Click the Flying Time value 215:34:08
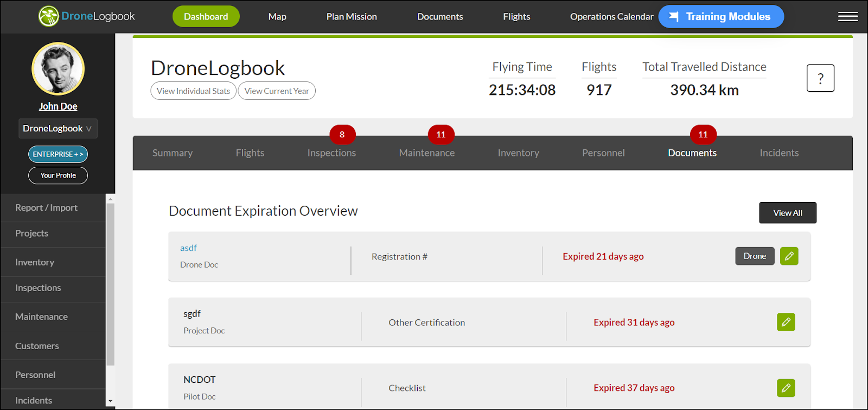 click(x=522, y=90)
